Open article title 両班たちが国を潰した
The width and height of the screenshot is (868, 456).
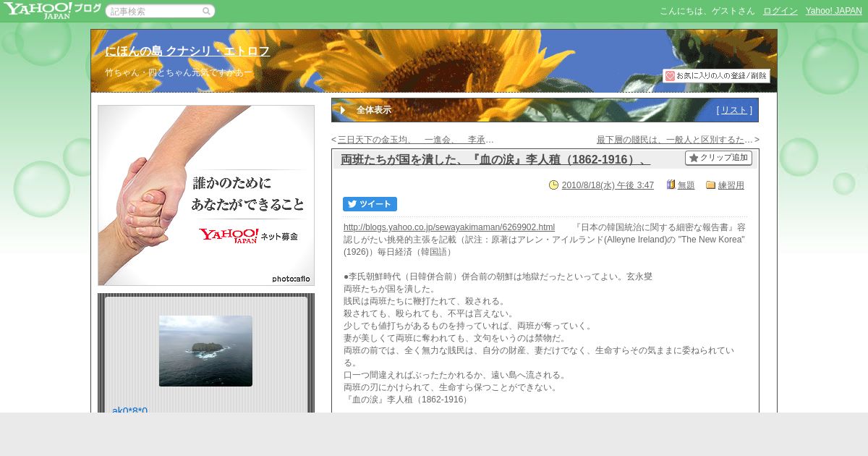[x=495, y=159]
